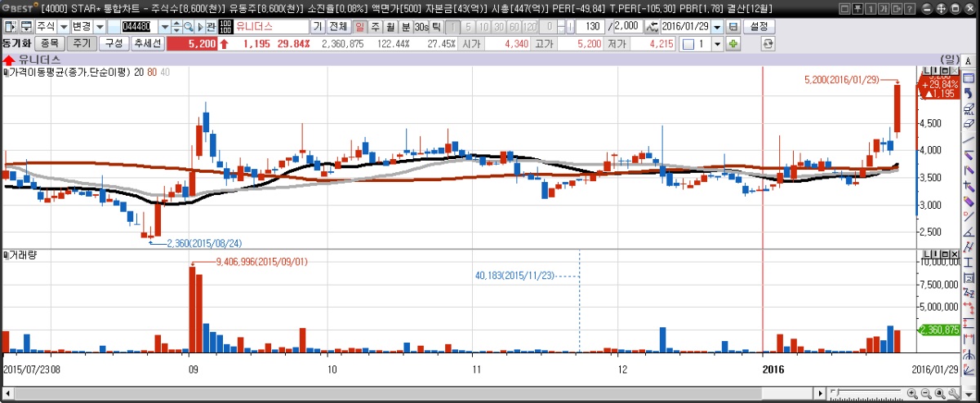
Task: Click the compare-chart zigzag icon before date
Action: coord(652,27)
